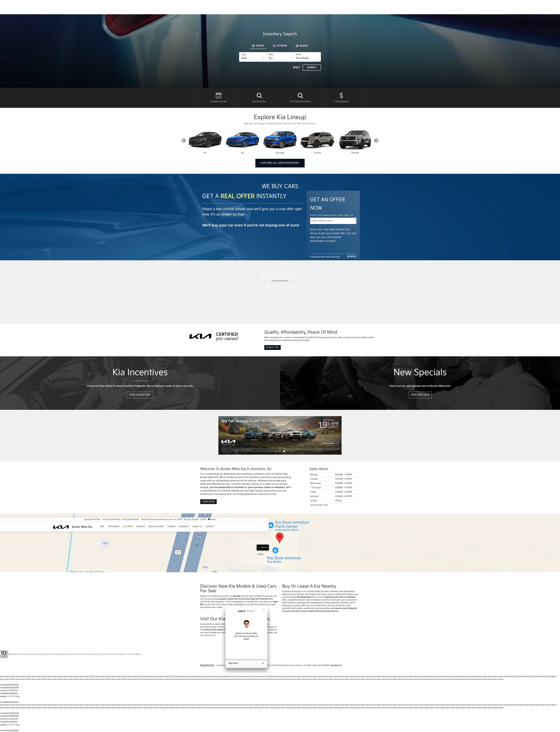Open the Type dropdown showing New
Image resolution: width=560 pixels, height=732 pixels.
253,57
